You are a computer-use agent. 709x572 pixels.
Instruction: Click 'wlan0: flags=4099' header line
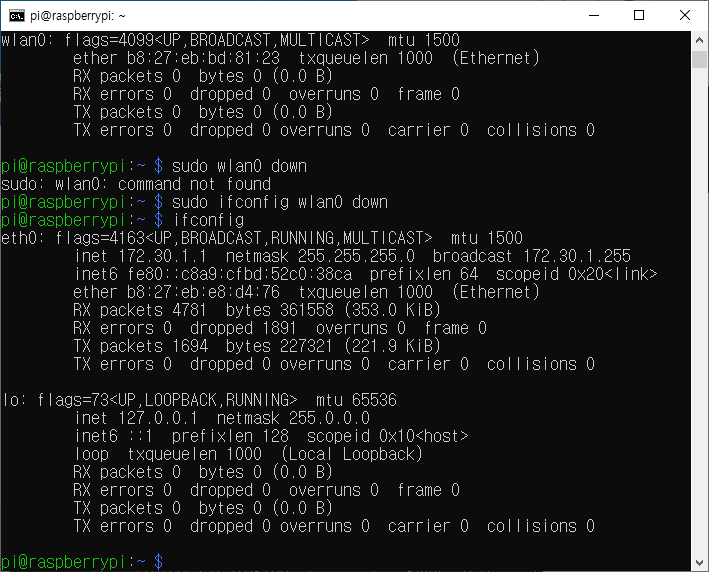(x=230, y=40)
